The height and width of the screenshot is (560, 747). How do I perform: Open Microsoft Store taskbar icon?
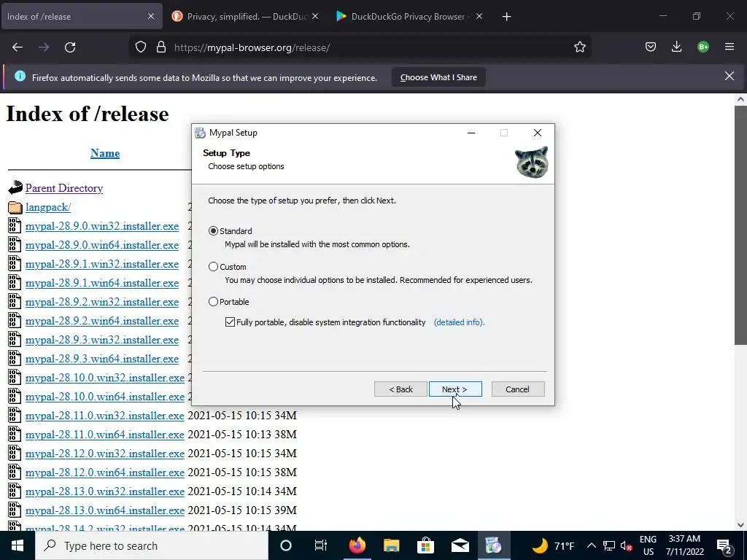pos(425,545)
